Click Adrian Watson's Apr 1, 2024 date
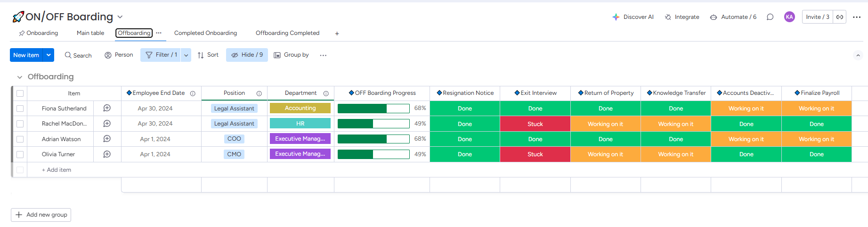Screen dimensions: 868x227 pos(155,139)
